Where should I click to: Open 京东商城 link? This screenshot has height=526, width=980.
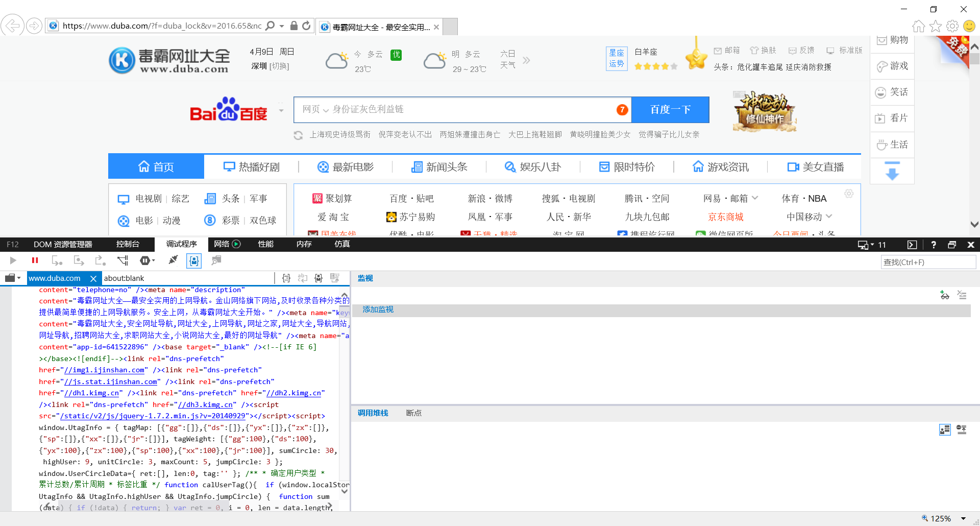(x=725, y=217)
